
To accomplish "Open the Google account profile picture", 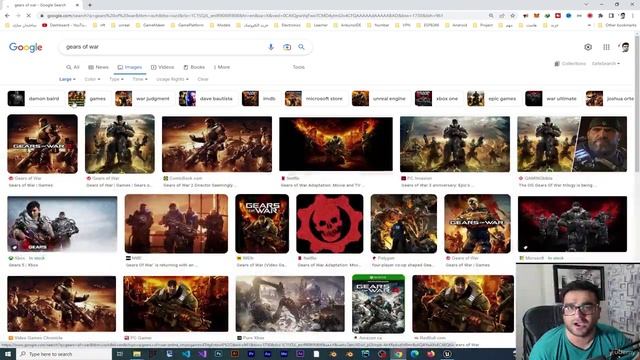I will [625, 47].
